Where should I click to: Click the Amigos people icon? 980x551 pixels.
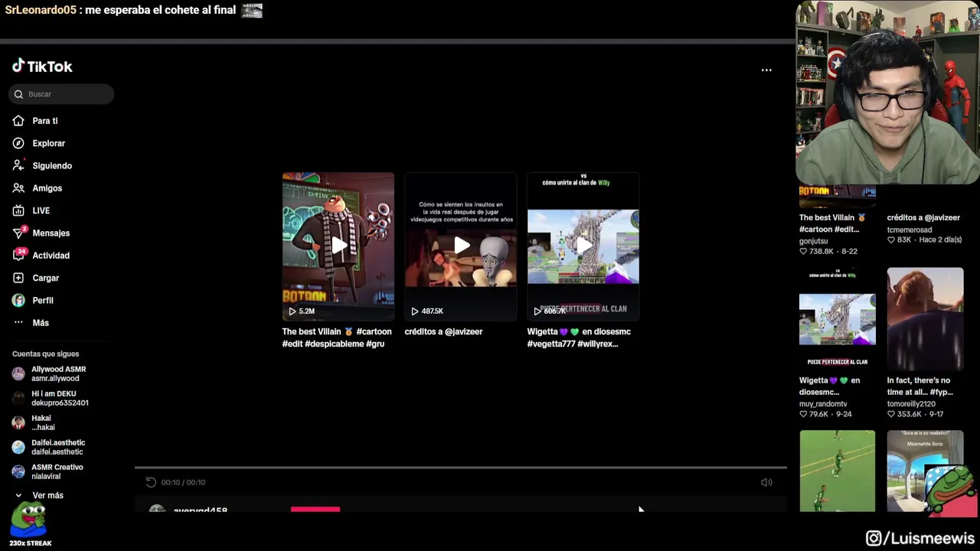pyautogui.click(x=18, y=188)
